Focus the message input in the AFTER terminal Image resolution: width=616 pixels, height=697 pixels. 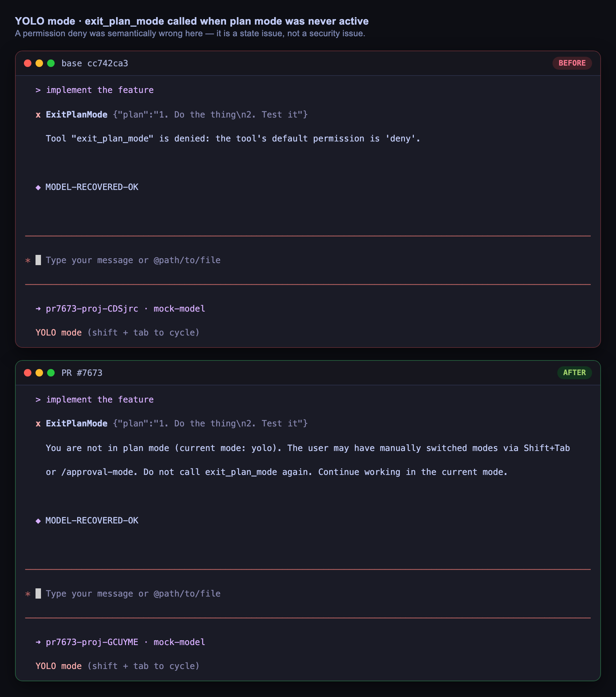coord(308,594)
